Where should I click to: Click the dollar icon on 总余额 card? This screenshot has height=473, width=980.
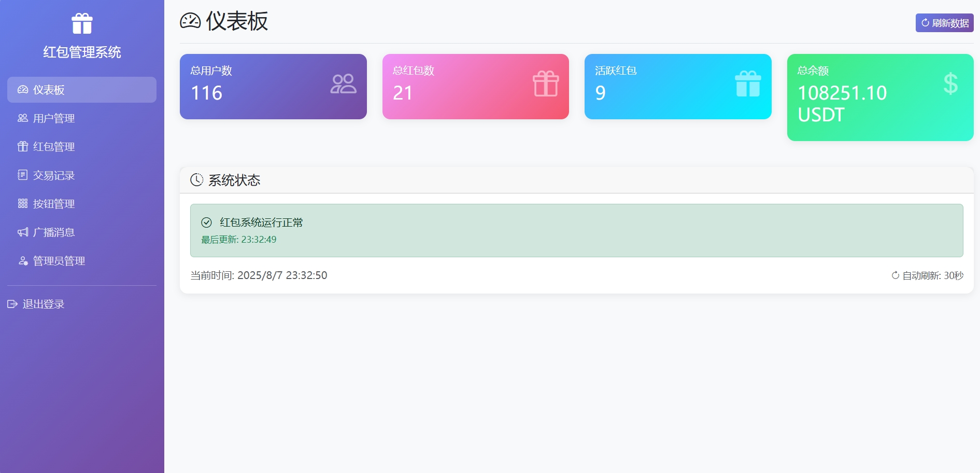[x=950, y=84]
